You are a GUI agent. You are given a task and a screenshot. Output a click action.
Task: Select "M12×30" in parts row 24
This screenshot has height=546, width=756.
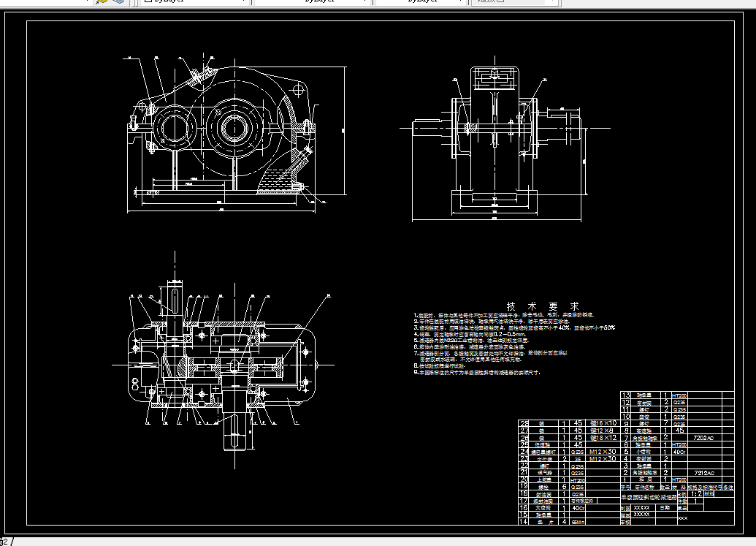tap(603, 452)
